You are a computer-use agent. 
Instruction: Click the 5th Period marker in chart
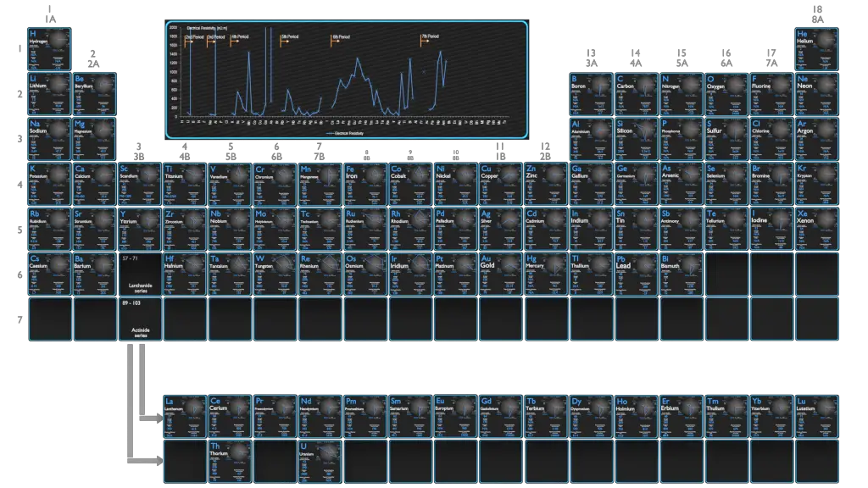(x=290, y=38)
